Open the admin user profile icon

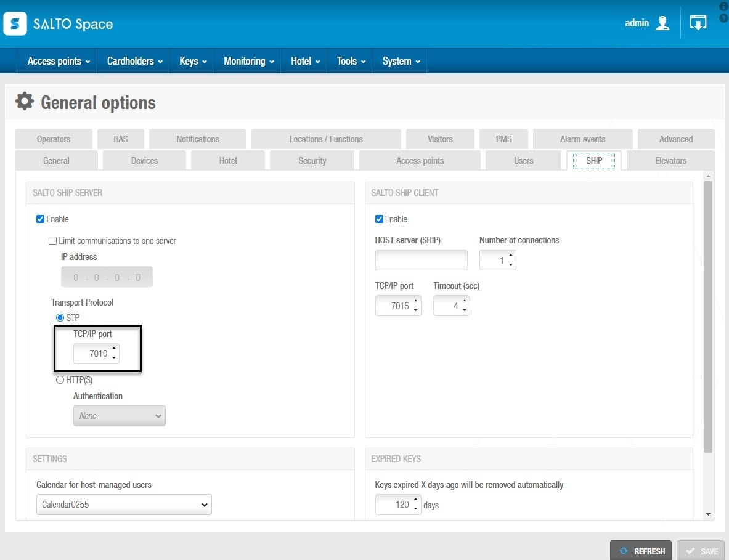662,23
